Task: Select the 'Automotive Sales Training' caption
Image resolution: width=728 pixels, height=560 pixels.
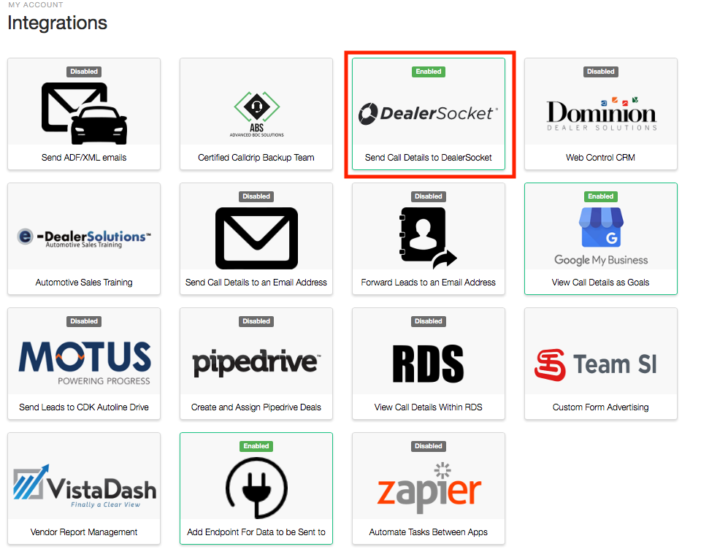Action: click(84, 283)
